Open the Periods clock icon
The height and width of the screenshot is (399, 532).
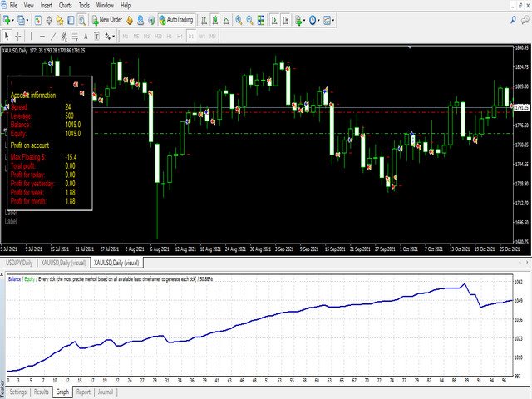[313, 20]
